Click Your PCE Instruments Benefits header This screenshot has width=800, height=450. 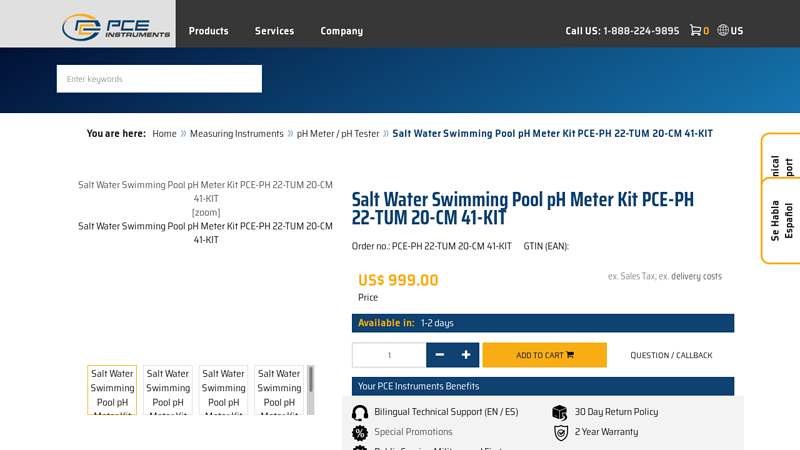click(543, 386)
